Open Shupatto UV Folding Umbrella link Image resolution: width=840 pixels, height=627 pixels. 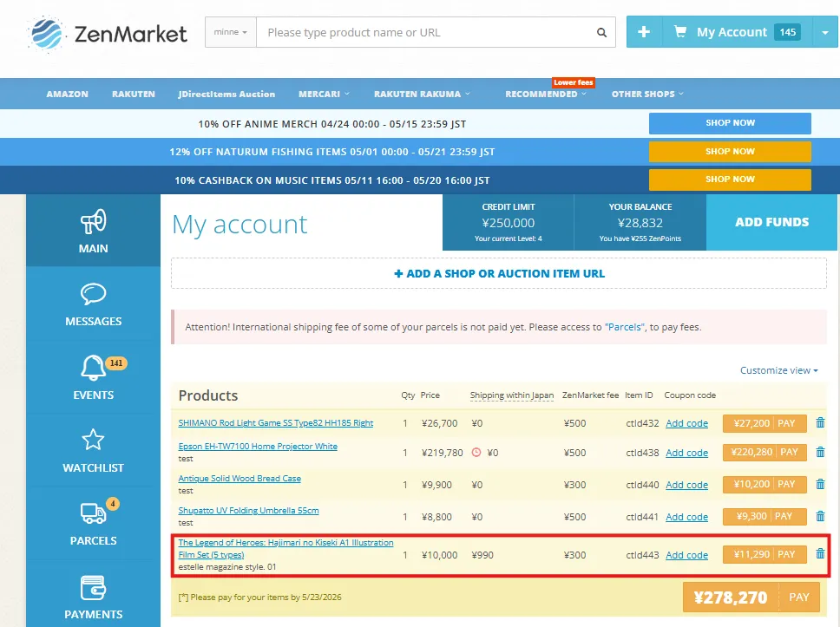tap(248, 511)
